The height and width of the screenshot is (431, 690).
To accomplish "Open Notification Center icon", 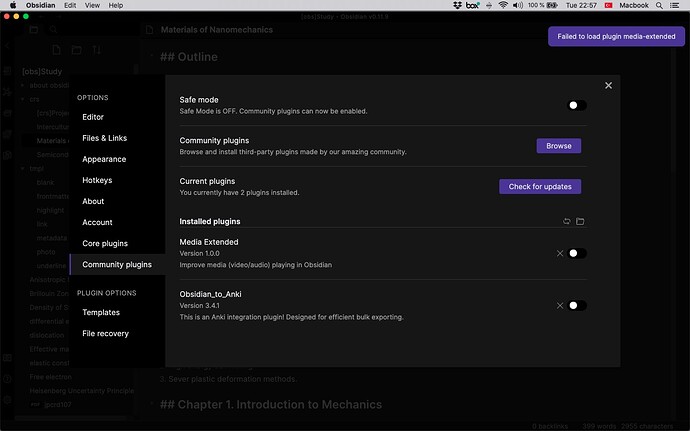I will tap(674, 5).
